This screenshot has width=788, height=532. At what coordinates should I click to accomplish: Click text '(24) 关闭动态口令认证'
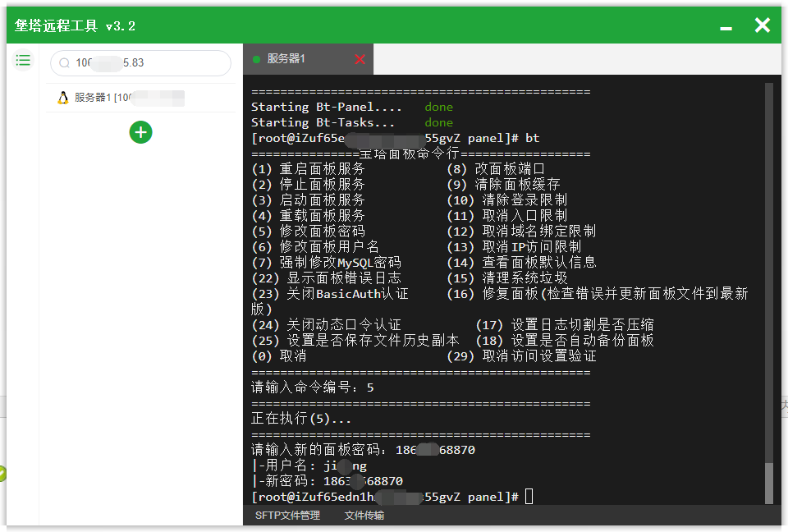(x=326, y=325)
